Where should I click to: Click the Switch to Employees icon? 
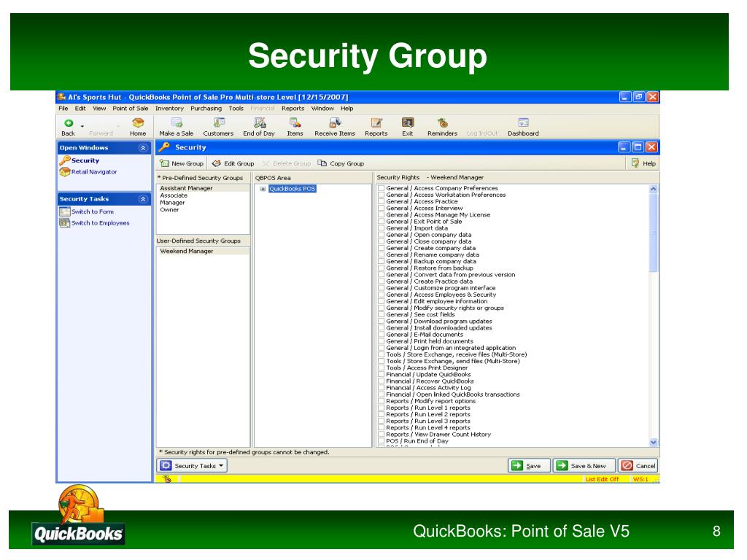coord(65,223)
